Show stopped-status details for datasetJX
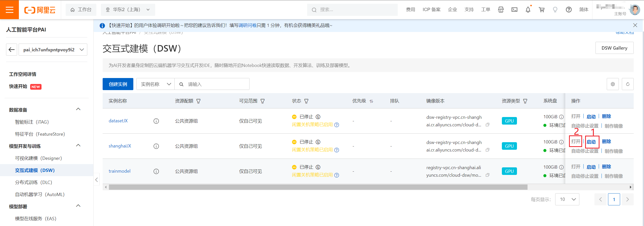 318,117
